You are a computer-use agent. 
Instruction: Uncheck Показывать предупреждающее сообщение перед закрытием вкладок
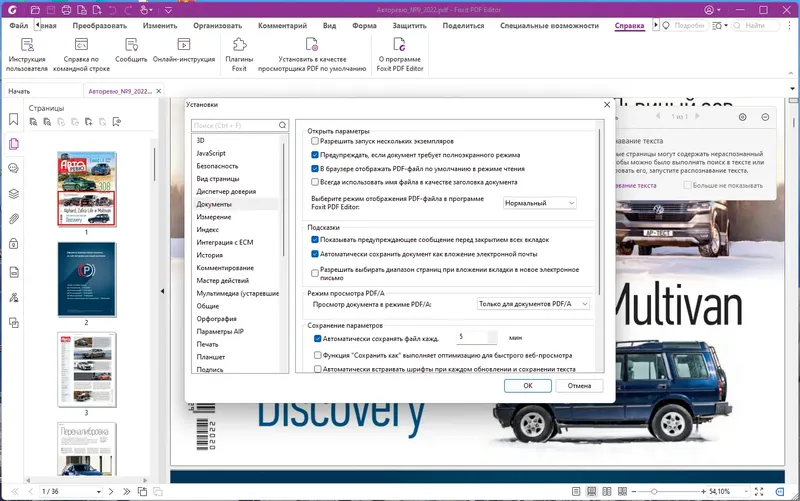pyautogui.click(x=315, y=239)
